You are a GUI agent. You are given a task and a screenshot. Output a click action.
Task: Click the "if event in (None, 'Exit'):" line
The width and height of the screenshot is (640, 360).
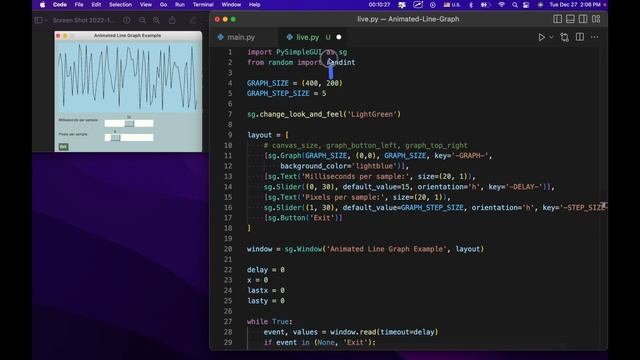(x=320, y=342)
